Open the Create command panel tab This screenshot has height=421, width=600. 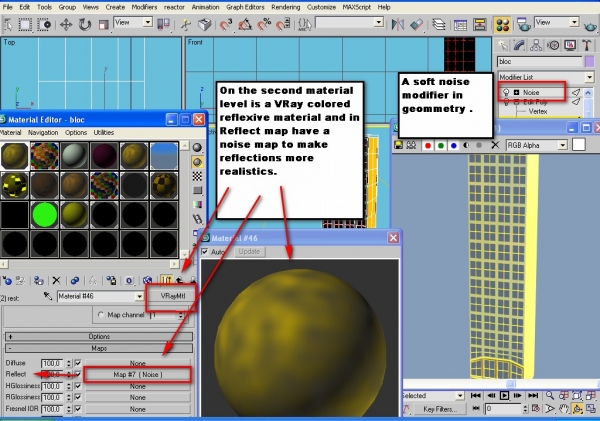(x=502, y=46)
